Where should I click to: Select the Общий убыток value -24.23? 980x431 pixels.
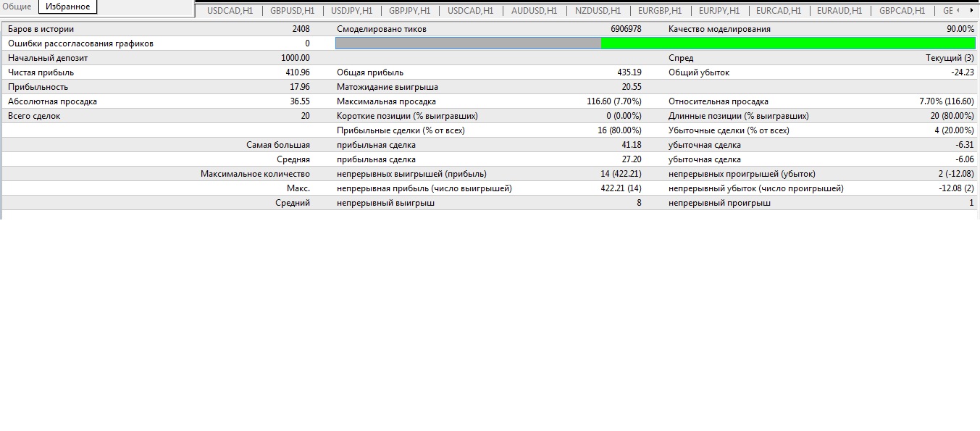point(963,72)
